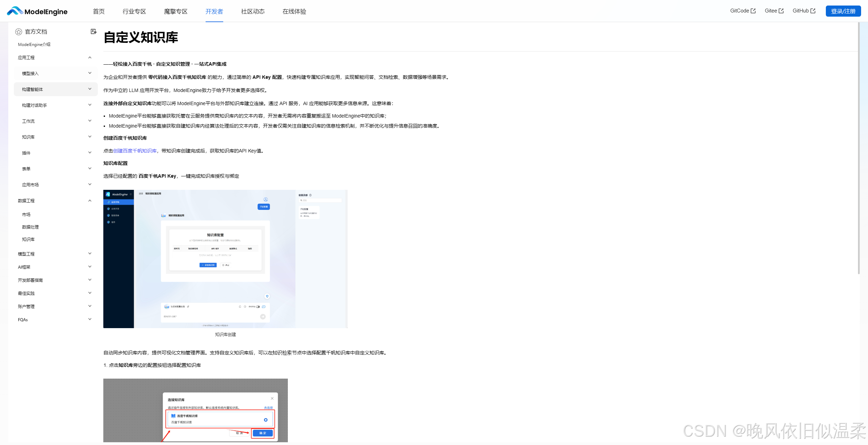Open Gitee external link icon
Viewport: 868px width, 445px height.
[781, 11]
